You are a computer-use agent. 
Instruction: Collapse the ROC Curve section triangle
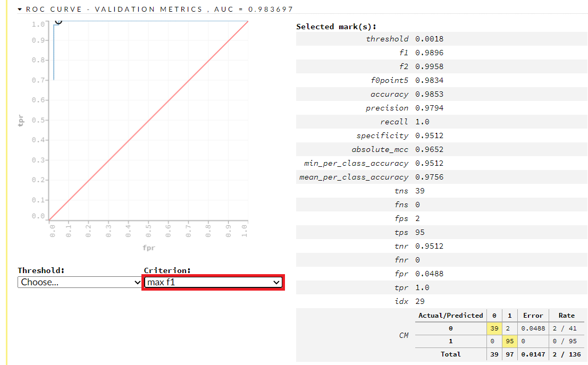point(20,9)
